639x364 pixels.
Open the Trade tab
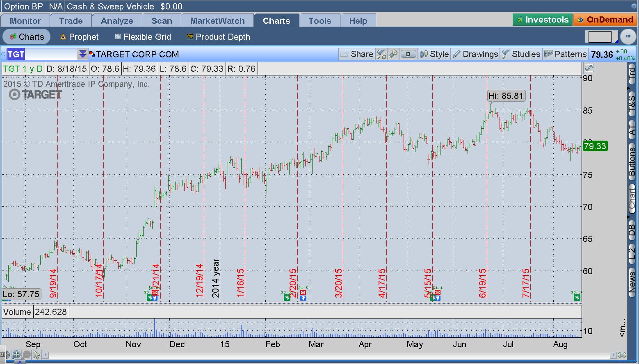(x=71, y=20)
